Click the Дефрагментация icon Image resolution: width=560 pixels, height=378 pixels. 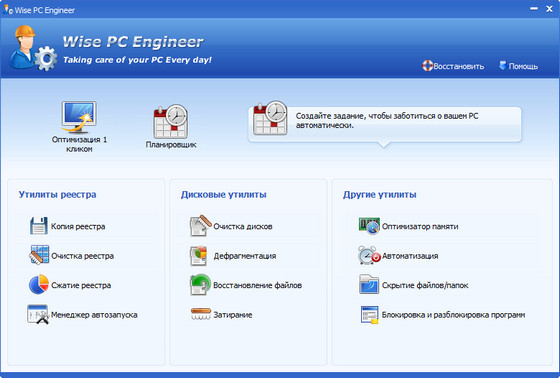[x=199, y=255]
